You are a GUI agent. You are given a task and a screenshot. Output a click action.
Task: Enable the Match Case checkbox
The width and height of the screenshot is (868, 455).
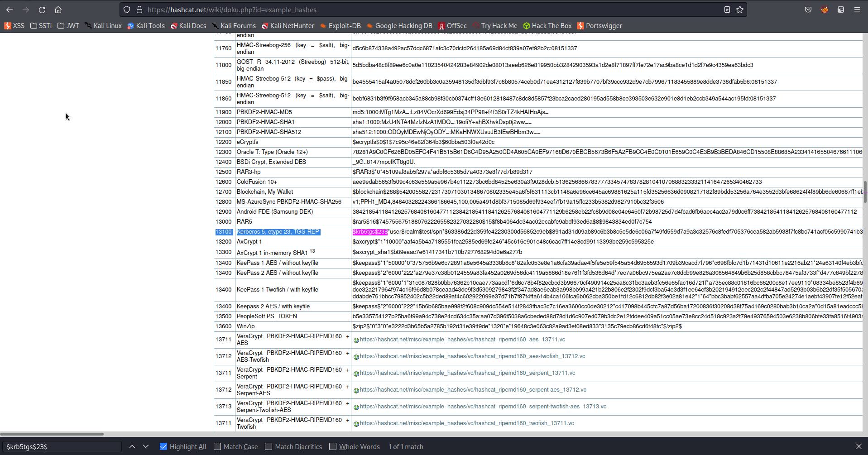(217, 447)
